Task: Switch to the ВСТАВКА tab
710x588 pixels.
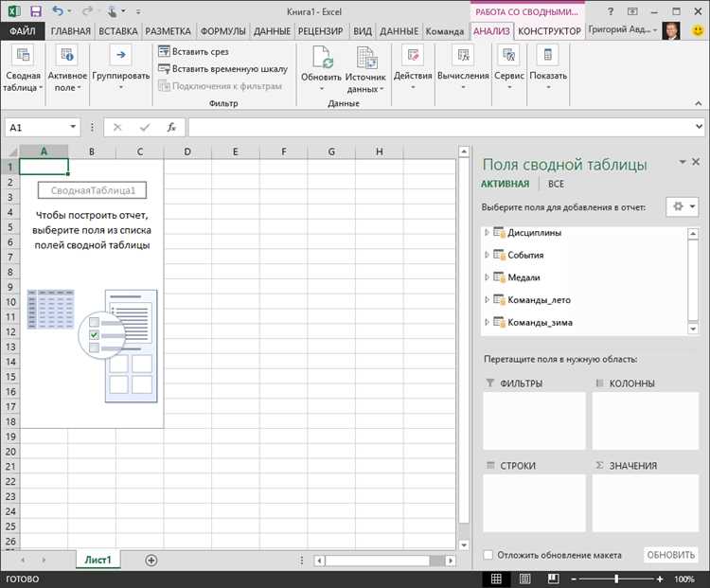Action: pos(118,31)
